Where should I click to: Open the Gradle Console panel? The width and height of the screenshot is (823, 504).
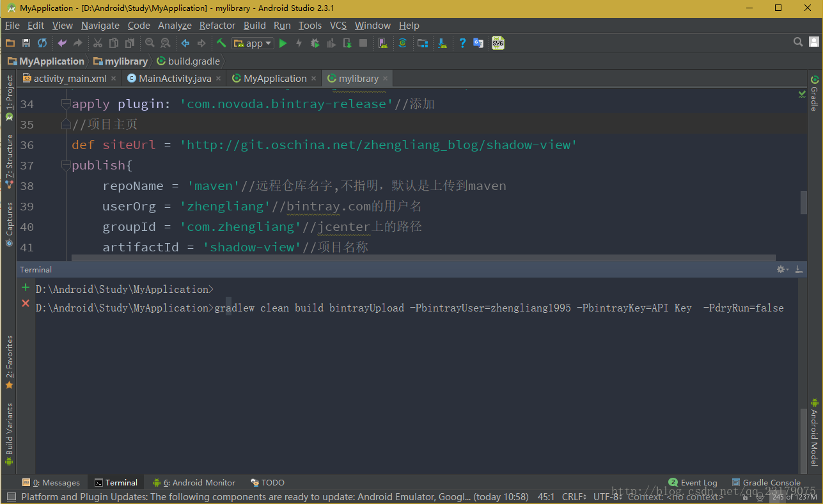(x=766, y=482)
